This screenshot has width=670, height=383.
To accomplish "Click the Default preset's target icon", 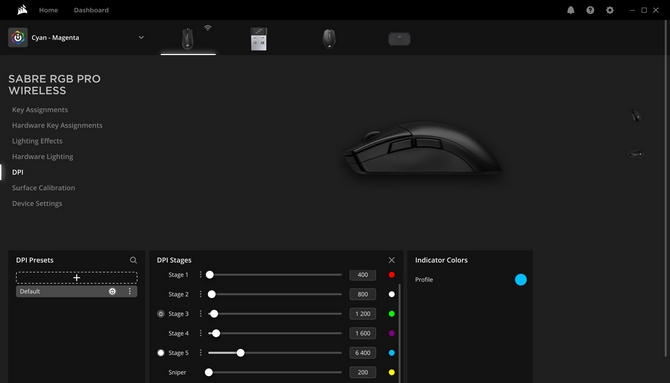I will coord(112,292).
